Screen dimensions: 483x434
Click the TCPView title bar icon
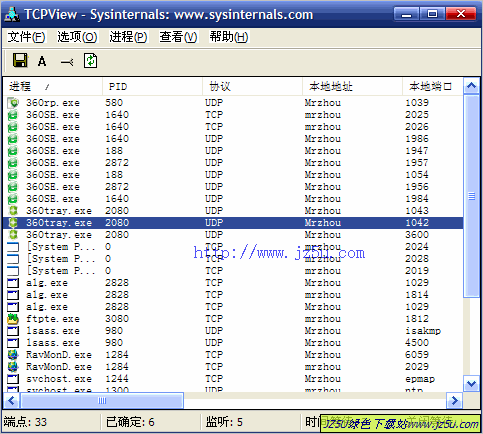coord(12,14)
